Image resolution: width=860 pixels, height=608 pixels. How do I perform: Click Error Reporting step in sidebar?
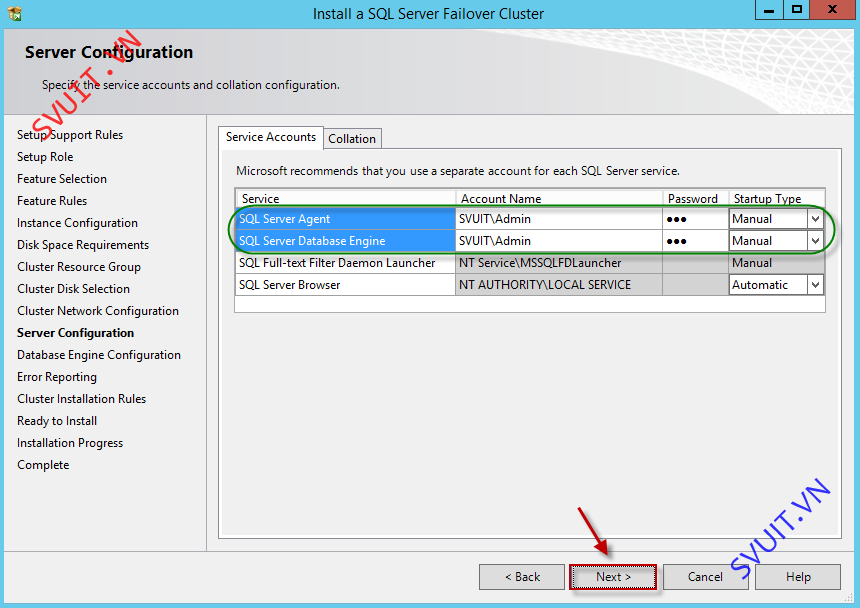point(57,377)
